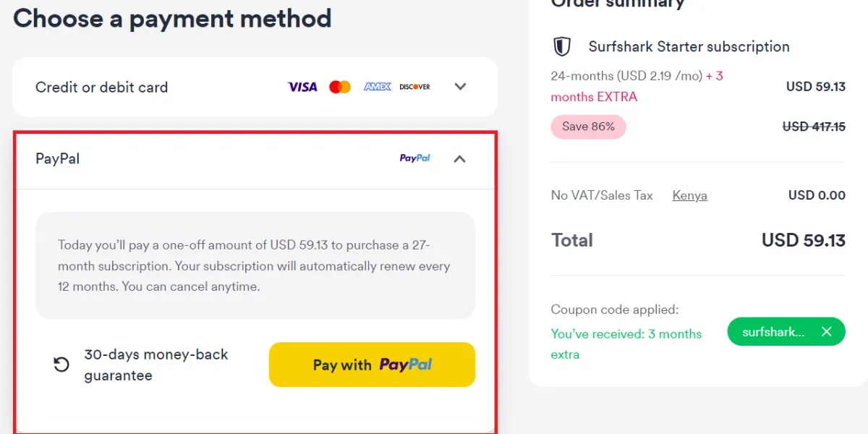The height and width of the screenshot is (434, 868).
Task: Change country via Kenya link
Action: tap(690, 195)
